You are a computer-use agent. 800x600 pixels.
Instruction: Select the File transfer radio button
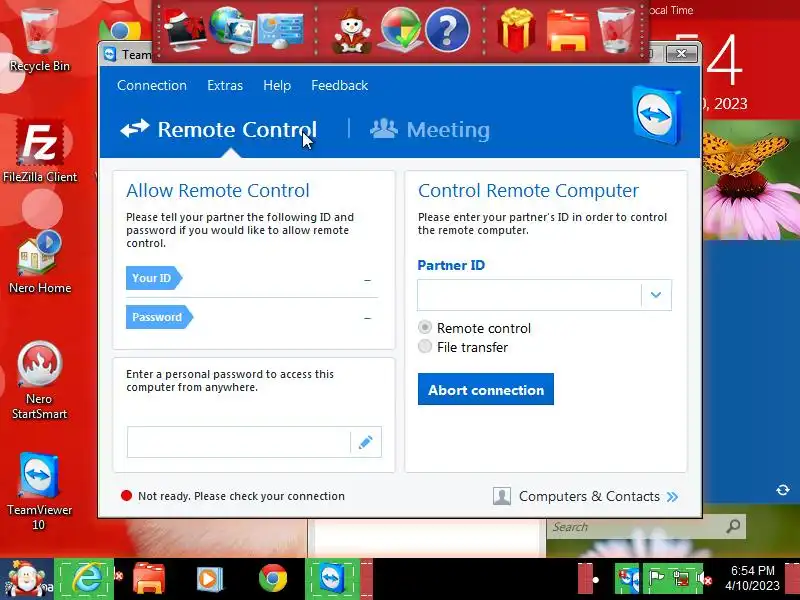(424, 346)
